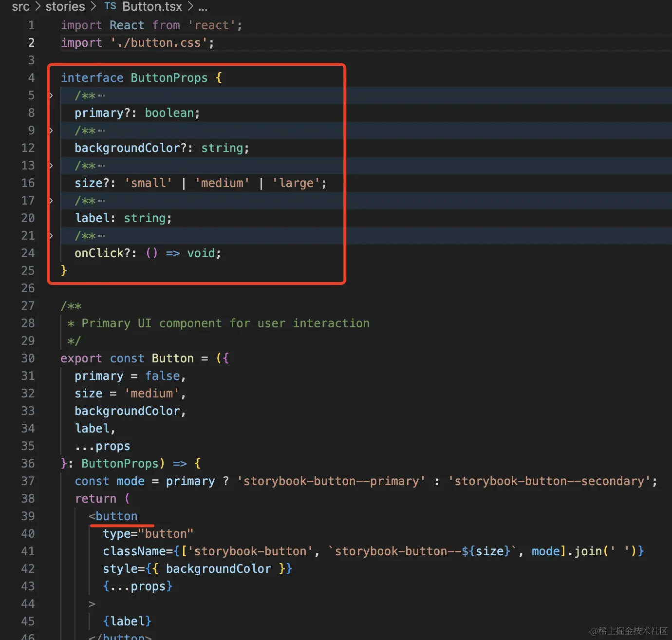
Task: Open the breadcrumb ellipsis symbol segment
Action: click(203, 8)
